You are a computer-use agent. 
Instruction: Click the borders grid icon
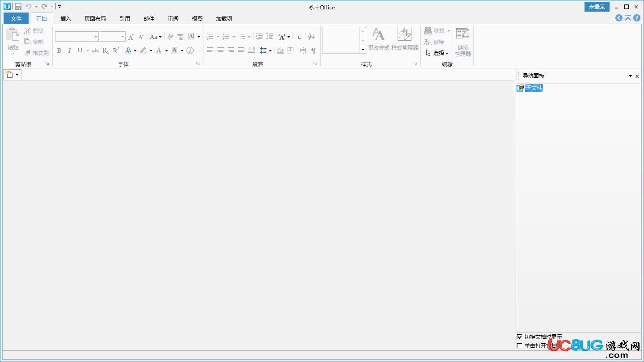click(x=291, y=51)
